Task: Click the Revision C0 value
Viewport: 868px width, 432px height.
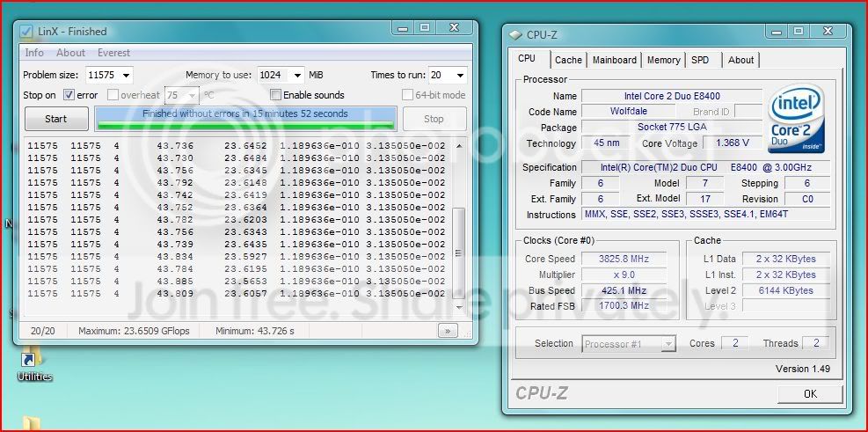Action: (x=807, y=198)
